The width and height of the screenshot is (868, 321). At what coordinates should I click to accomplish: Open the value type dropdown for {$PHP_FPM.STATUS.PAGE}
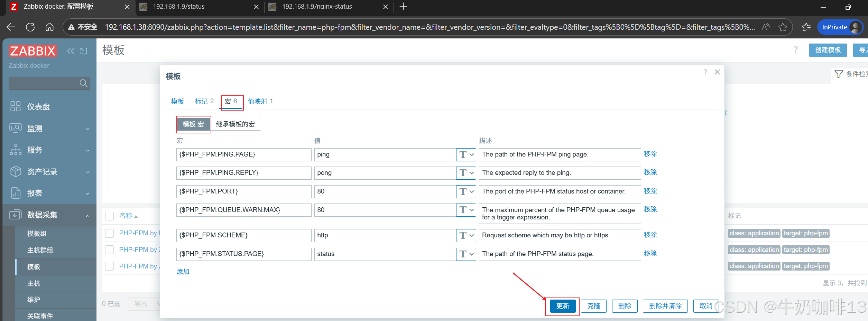[466, 254]
